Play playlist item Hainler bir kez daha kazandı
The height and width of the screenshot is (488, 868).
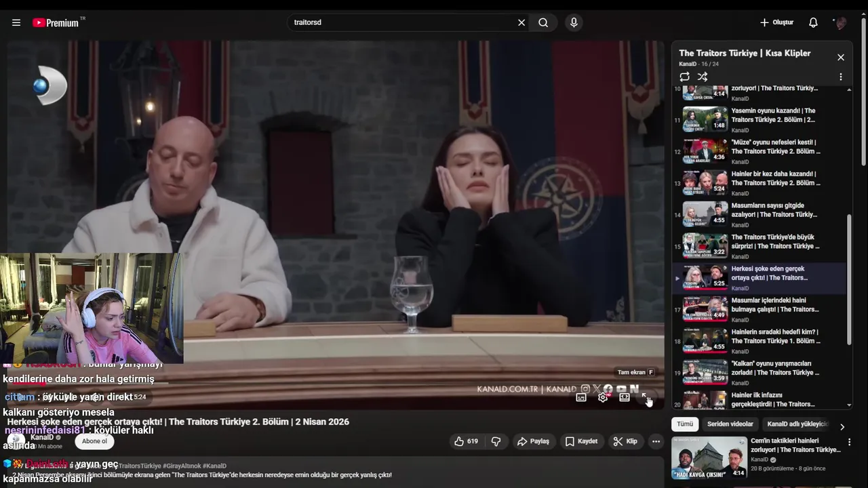759,183
